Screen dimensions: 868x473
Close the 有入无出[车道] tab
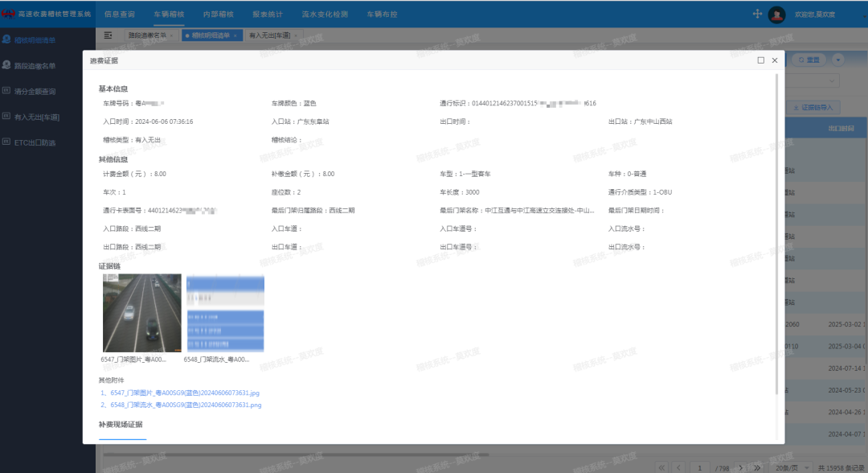click(296, 35)
